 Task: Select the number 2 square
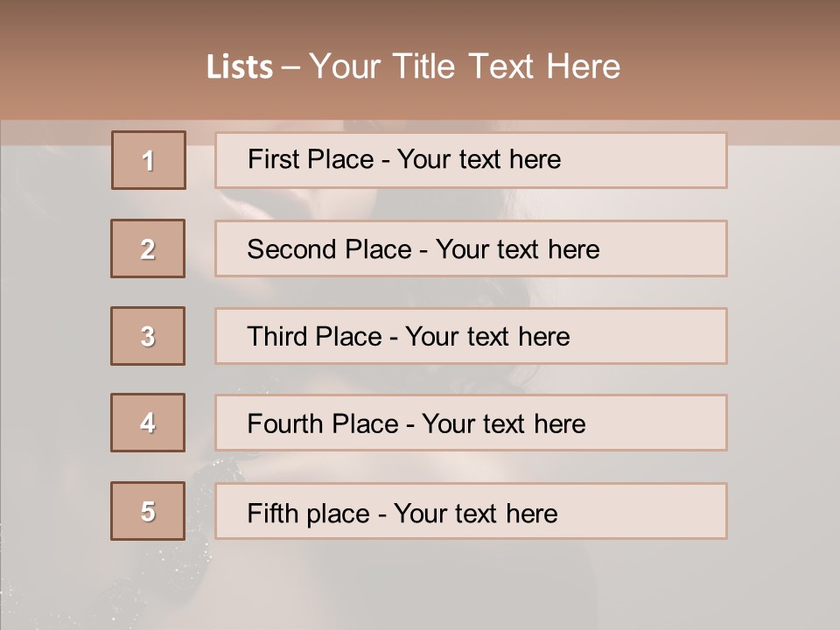pos(148,249)
